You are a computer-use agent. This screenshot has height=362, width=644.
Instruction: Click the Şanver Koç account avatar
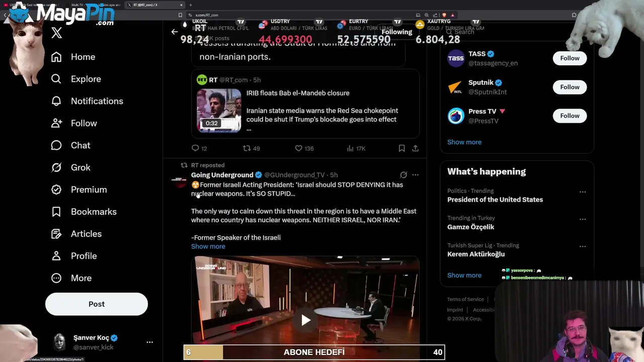[x=60, y=342]
